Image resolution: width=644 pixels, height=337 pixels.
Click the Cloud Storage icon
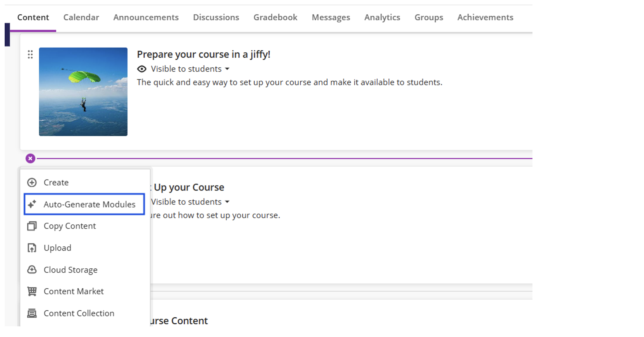32,270
